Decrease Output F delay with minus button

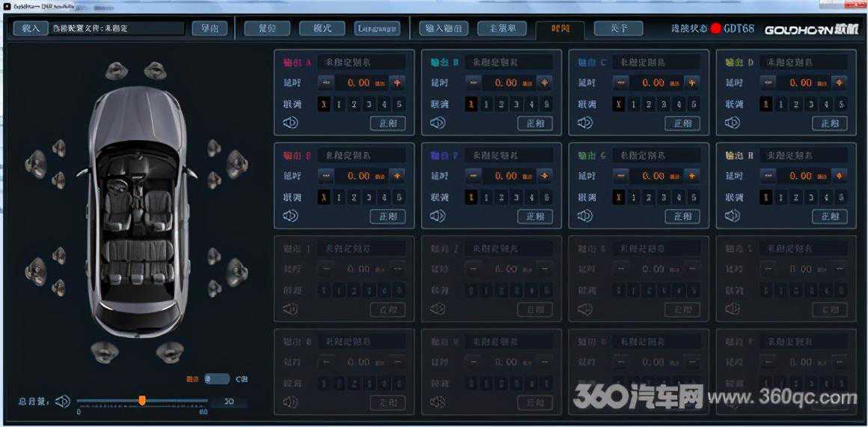[474, 176]
